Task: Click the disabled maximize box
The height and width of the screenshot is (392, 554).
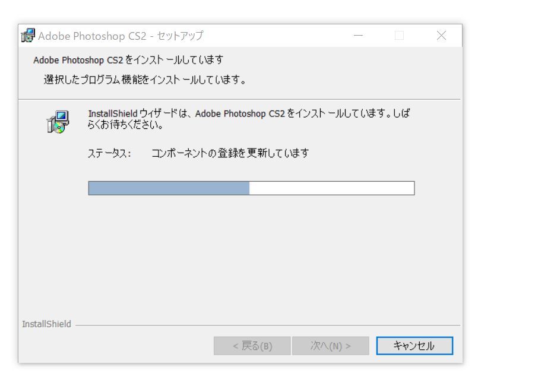Action: coord(399,36)
